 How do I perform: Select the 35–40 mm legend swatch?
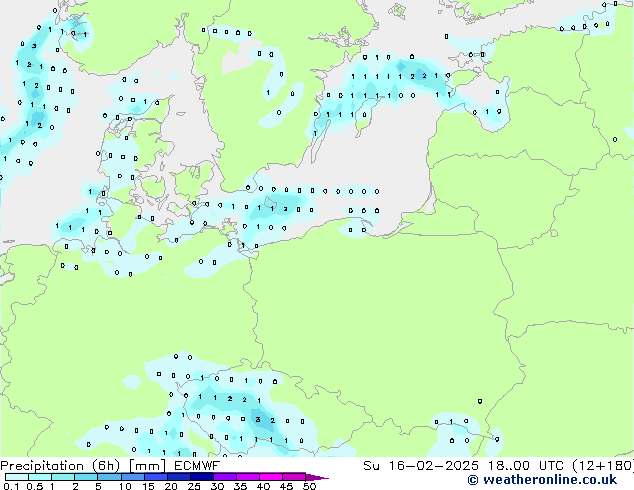pyautogui.click(x=248, y=477)
